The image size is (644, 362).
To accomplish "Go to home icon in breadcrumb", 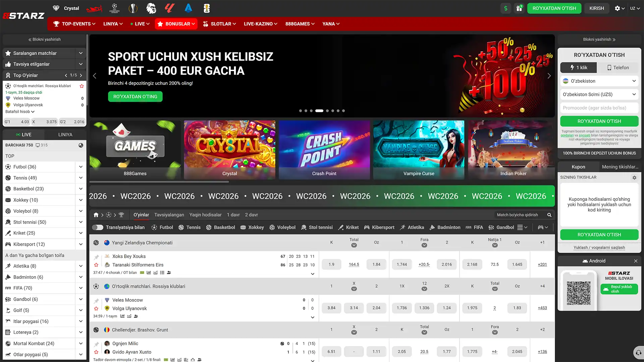I will (x=96, y=215).
